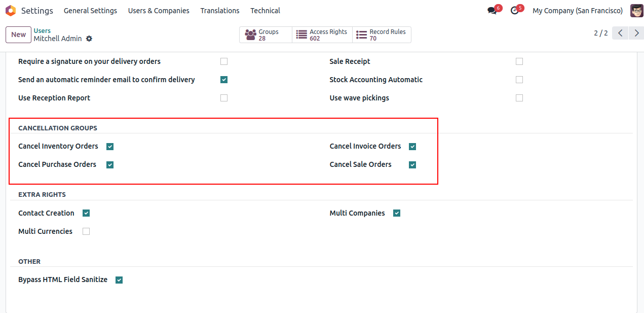Open Access Rights stat button
The height and width of the screenshot is (313, 644).
coord(322,34)
